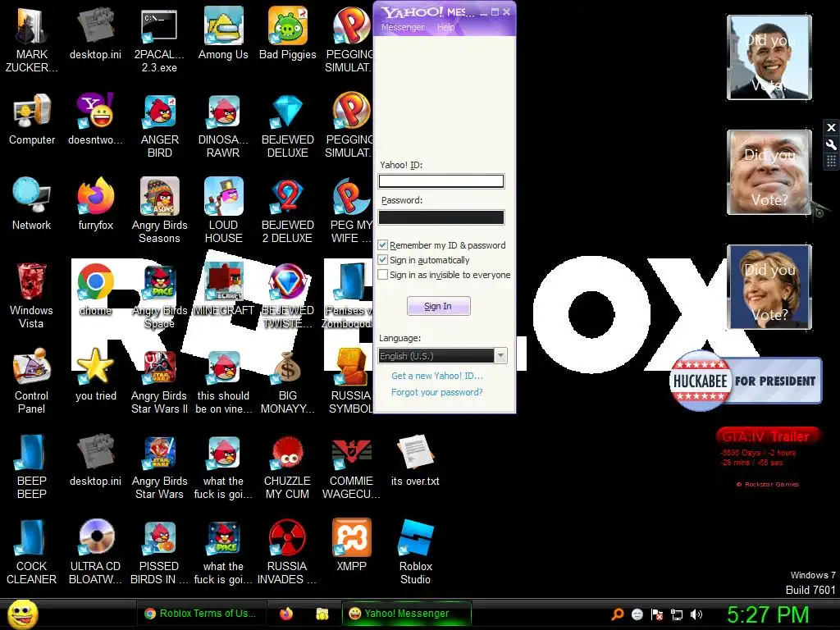Focus the Password input field

coord(441,217)
